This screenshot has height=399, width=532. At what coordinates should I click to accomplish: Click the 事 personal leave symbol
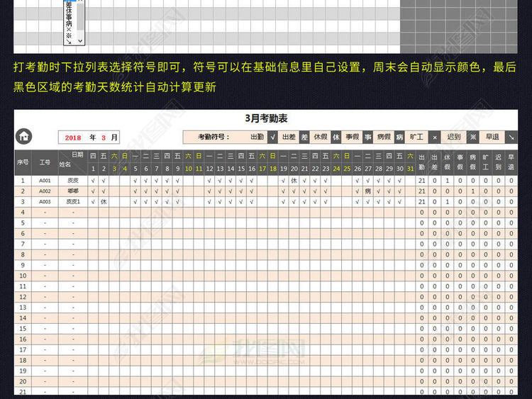(x=368, y=137)
